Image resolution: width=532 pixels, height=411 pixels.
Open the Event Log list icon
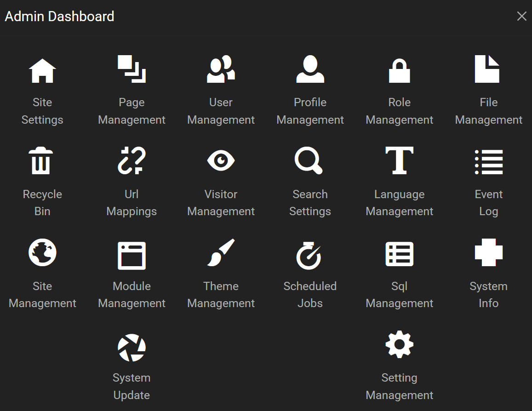488,162
